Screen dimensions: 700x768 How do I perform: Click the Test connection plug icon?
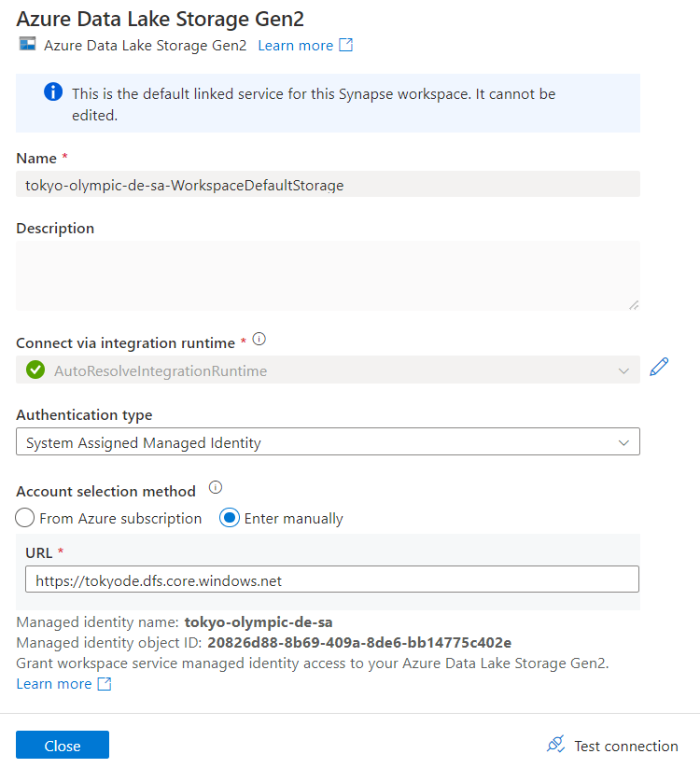[555, 744]
